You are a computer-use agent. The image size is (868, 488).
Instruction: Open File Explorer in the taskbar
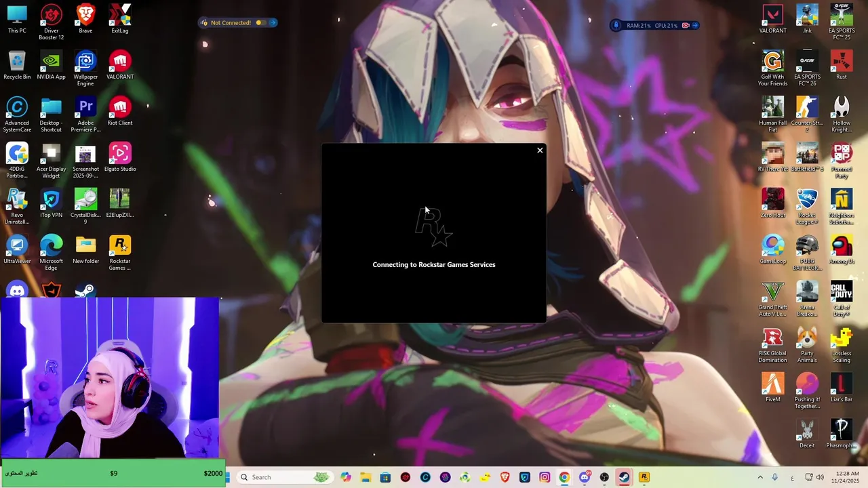point(366,477)
